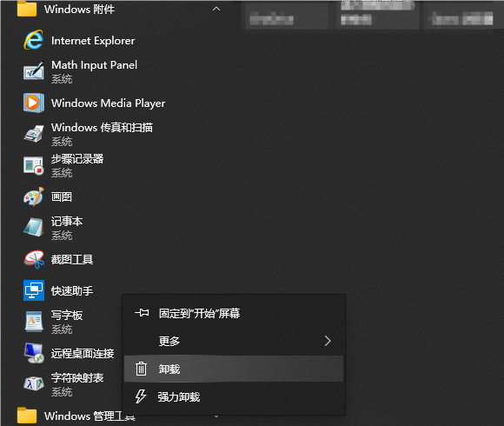Image resolution: width=504 pixels, height=426 pixels.
Task: Click 远程桌面连接 label text
Action: coord(83,353)
